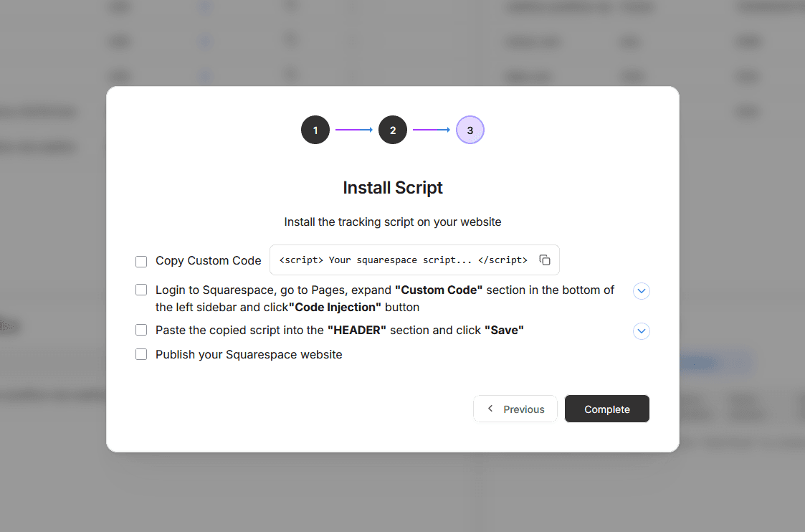Click the highlighted step 3 circle

(470, 130)
